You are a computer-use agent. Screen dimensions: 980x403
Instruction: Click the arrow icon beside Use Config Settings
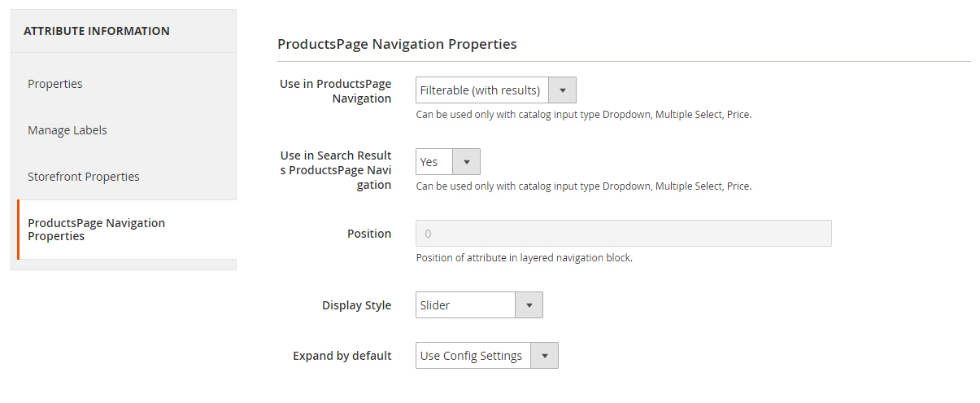tap(544, 356)
